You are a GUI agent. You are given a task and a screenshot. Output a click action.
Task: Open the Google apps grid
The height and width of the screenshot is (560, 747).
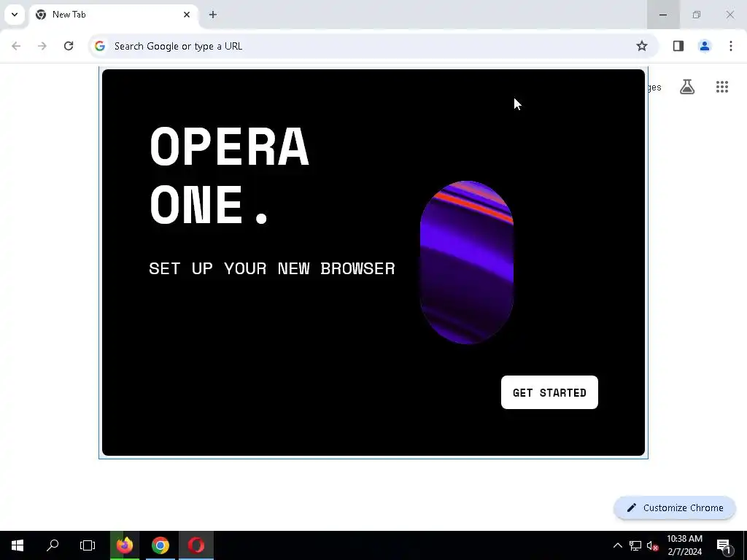[722, 87]
